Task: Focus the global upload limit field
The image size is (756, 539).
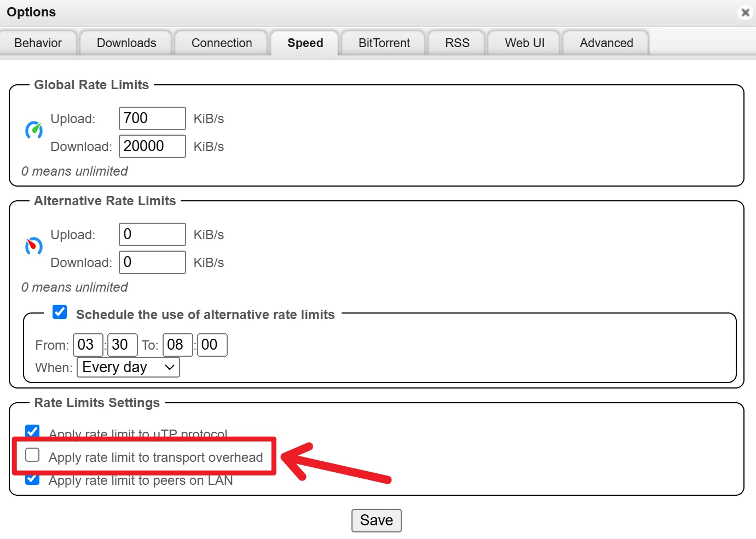Action: [152, 118]
